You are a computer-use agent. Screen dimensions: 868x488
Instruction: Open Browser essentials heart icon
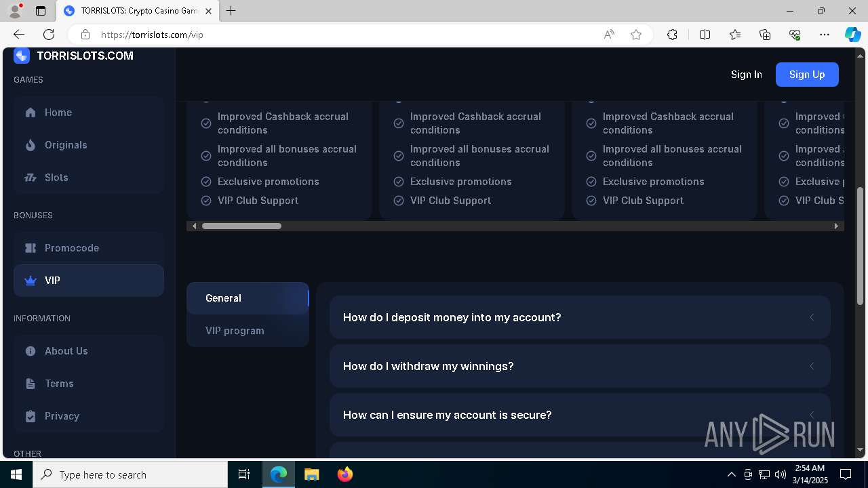pyautogui.click(x=795, y=35)
